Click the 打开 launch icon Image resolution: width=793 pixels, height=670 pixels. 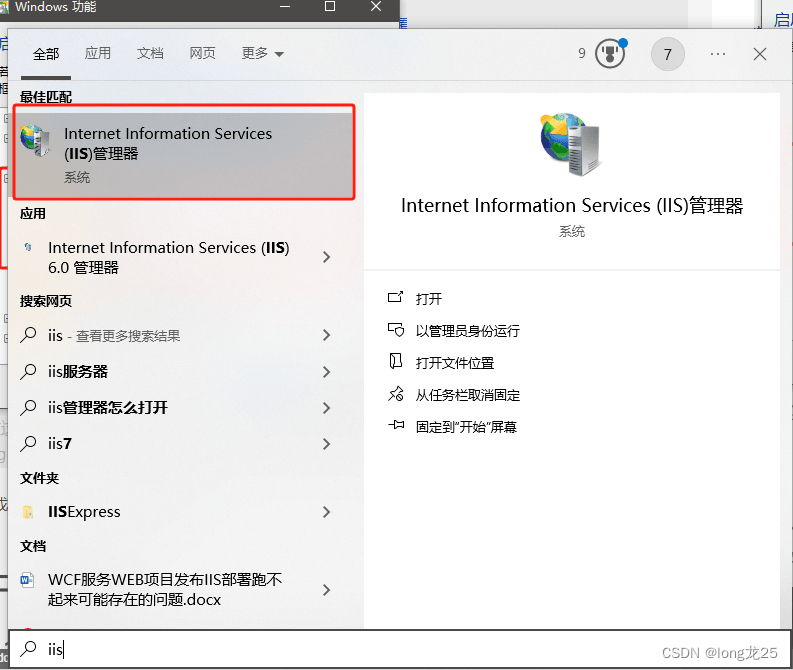click(395, 297)
